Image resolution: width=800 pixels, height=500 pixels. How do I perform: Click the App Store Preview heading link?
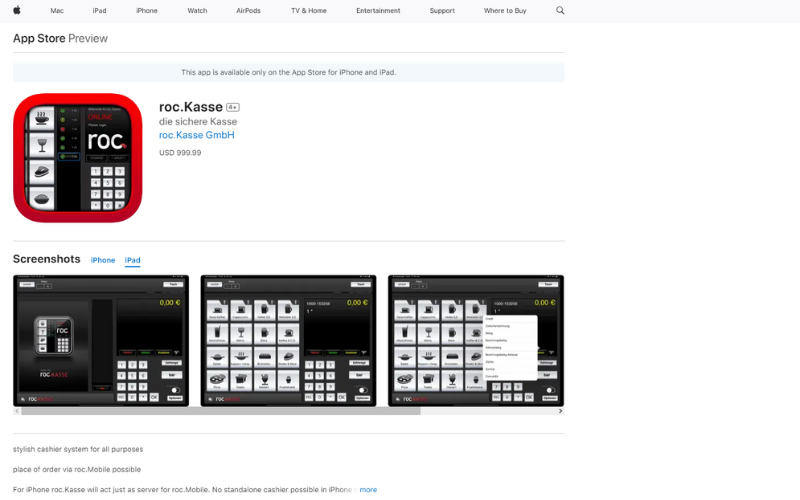tap(60, 38)
